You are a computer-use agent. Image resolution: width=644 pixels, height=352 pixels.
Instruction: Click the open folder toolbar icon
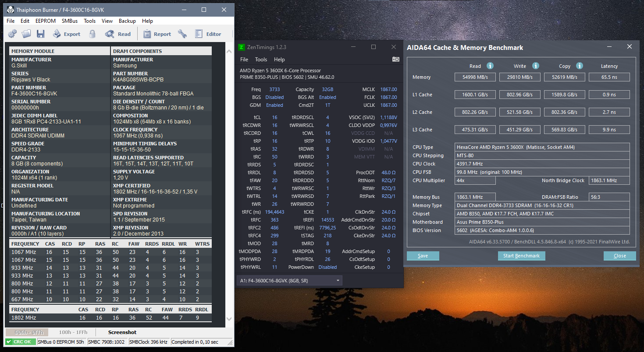tap(26, 34)
